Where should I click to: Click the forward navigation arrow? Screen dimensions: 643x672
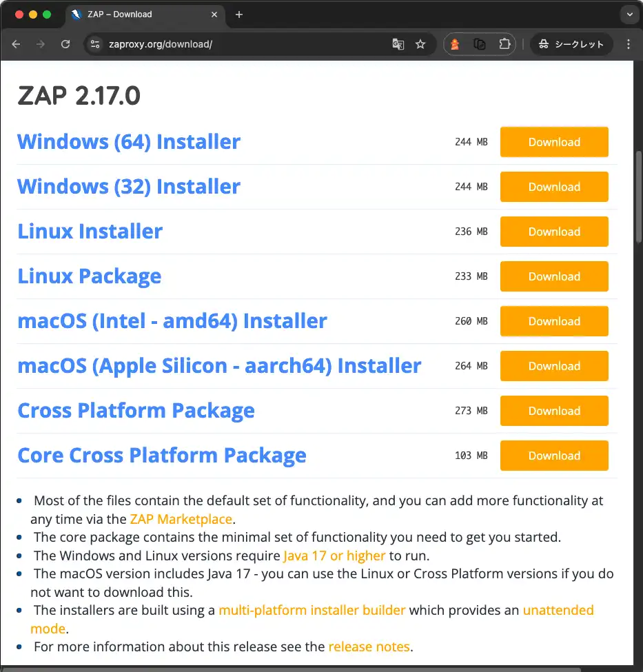pyautogui.click(x=41, y=43)
